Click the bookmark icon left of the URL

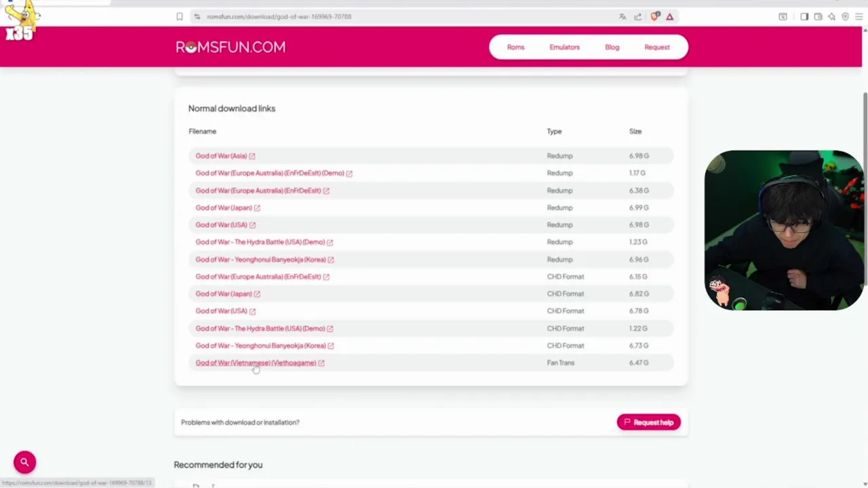pos(180,17)
